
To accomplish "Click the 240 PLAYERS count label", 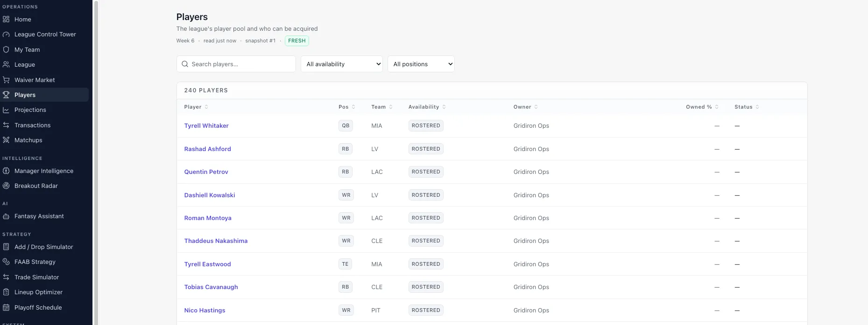I will point(206,90).
